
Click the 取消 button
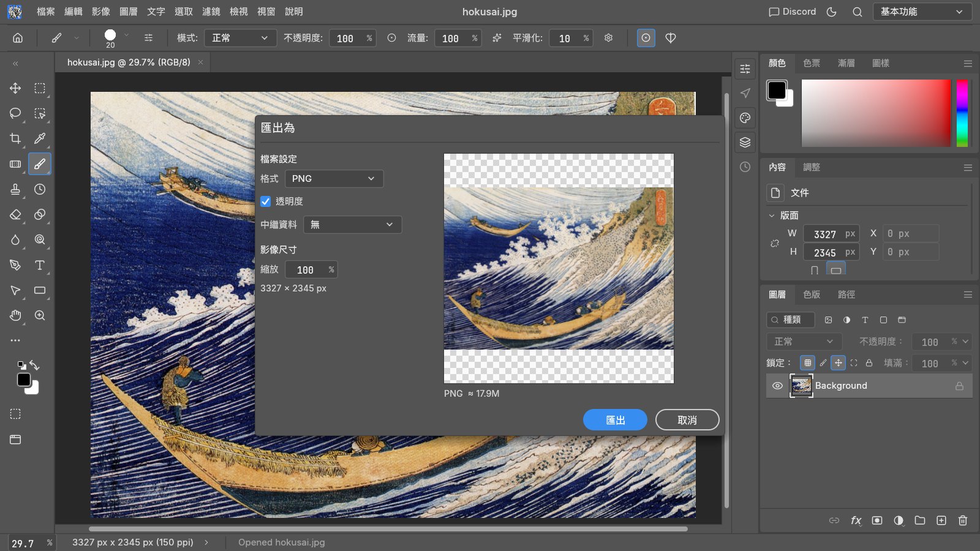click(x=687, y=420)
